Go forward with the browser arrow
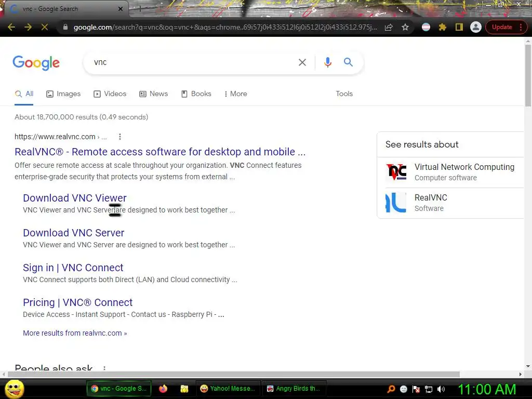 (28, 27)
